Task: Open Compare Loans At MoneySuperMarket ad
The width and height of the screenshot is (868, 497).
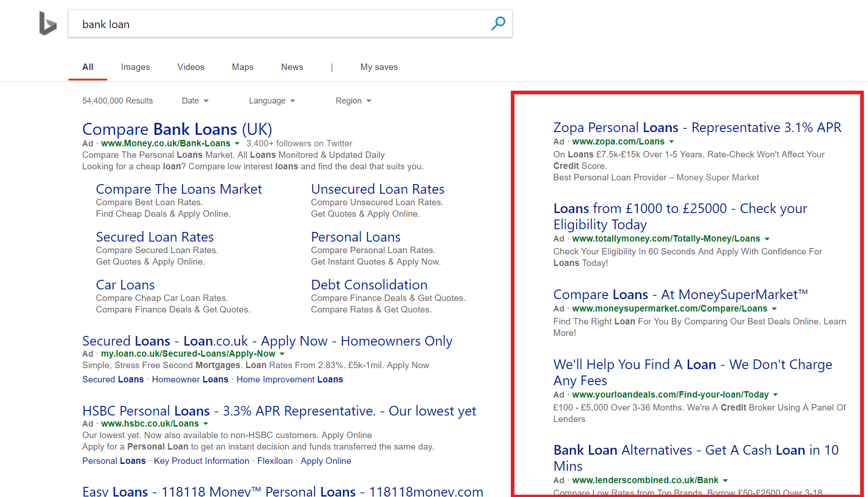Action: coord(680,295)
